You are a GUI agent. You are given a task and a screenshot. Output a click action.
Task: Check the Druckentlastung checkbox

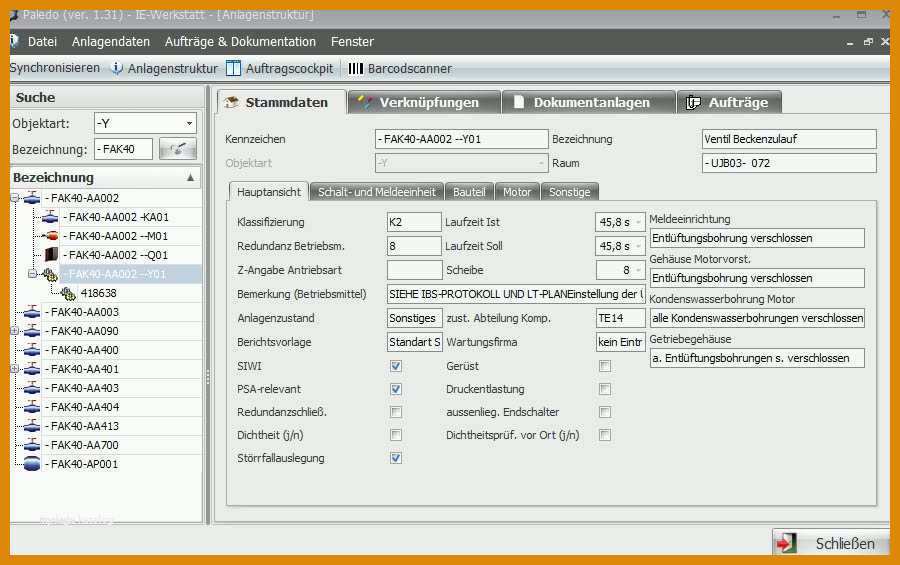(605, 389)
